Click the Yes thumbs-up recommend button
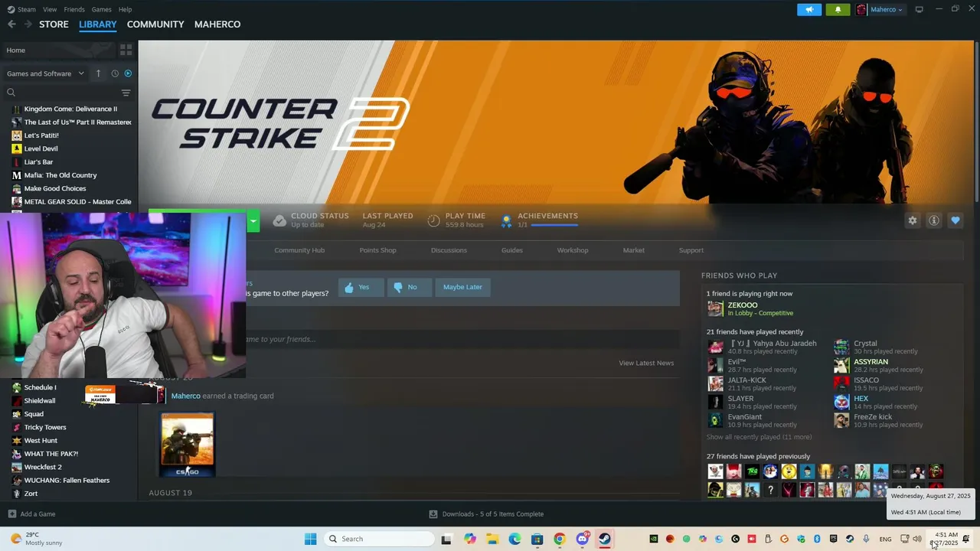Image resolution: width=980 pixels, height=551 pixels. [x=361, y=287]
